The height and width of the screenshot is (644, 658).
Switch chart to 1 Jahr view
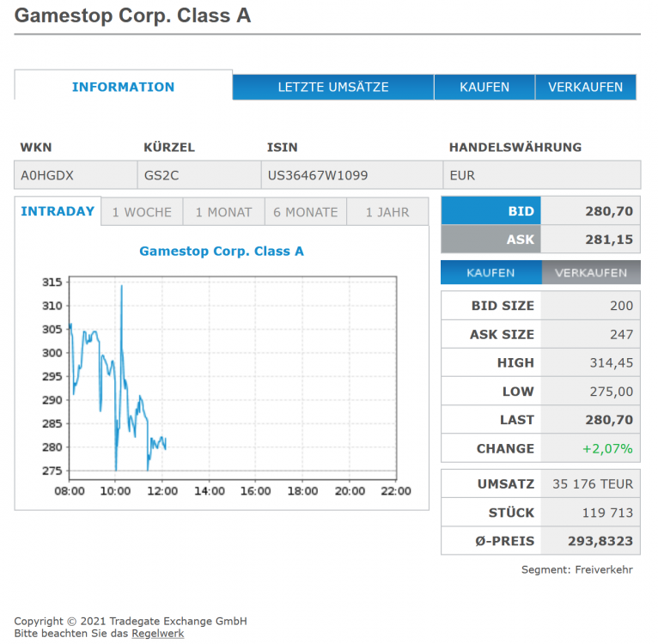click(387, 212)
